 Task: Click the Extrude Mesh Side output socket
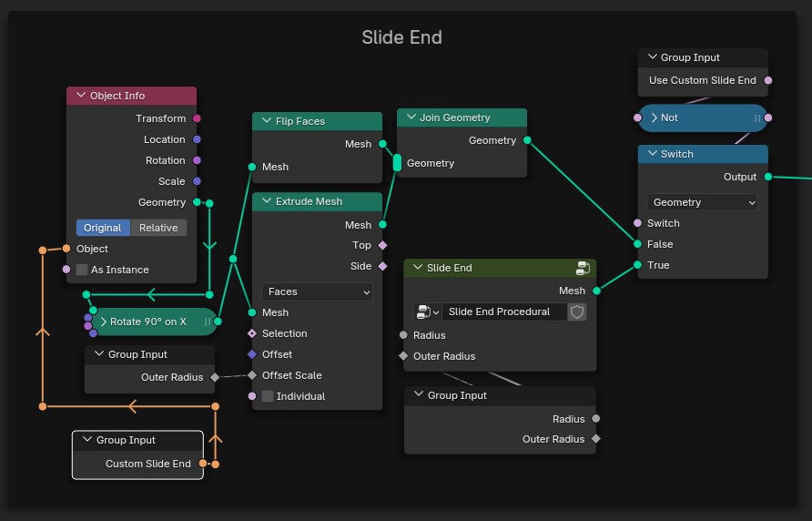pos(382,266)
